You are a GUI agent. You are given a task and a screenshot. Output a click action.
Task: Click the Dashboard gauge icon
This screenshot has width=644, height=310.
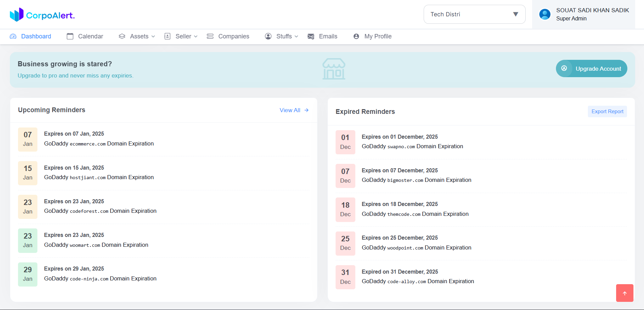pyautogui.click(x=13, y=36)
